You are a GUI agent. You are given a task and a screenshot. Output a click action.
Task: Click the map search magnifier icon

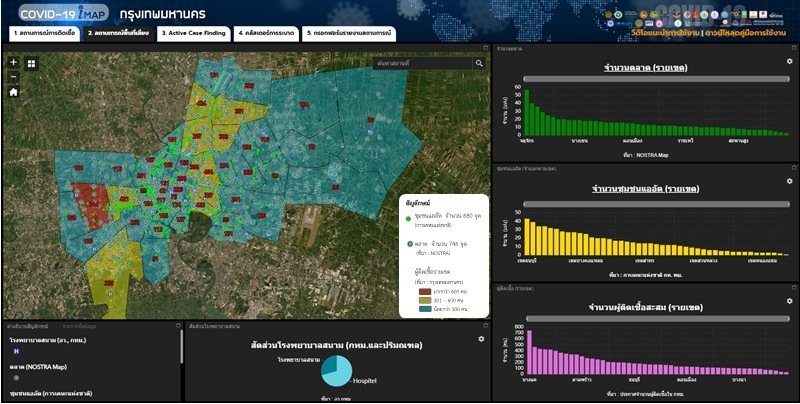tap(479, 63)
